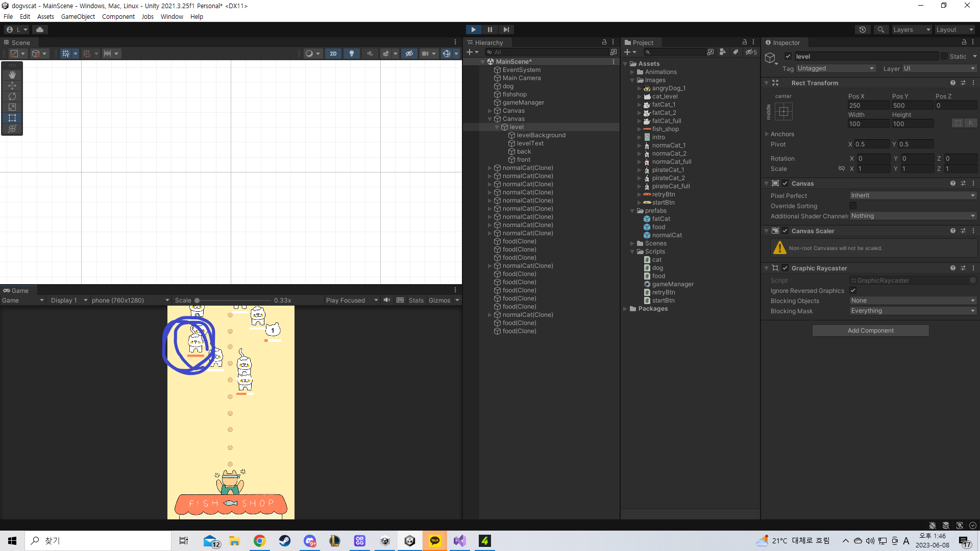This screenshot has width=980, height=551.
Task: Open the Undo History icon
Action: [863, 30]
